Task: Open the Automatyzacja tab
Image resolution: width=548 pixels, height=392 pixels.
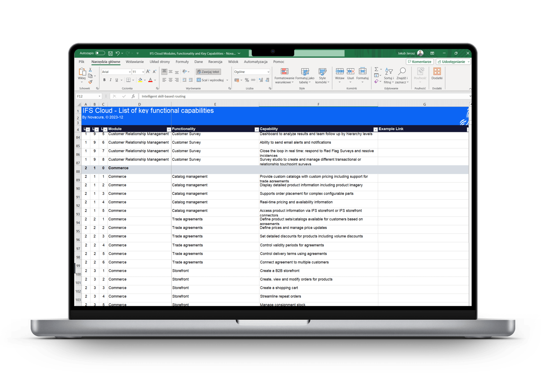Action: coord(256,62)
